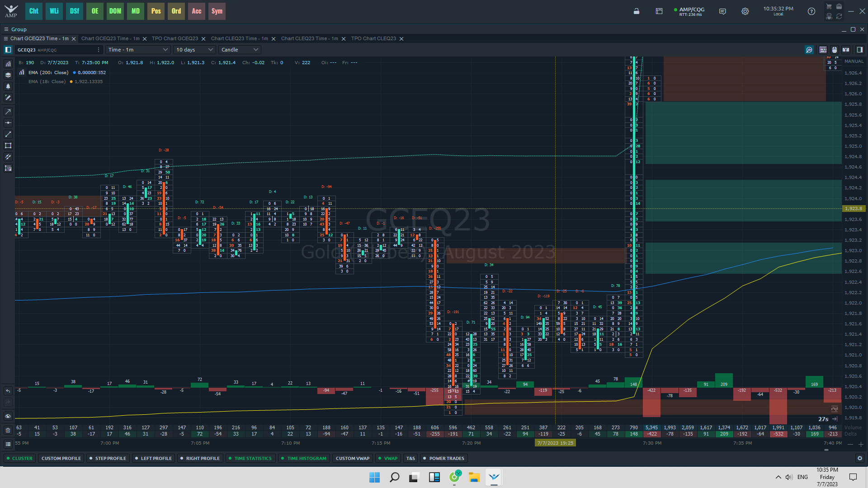This screenshot has height=488, width=868.
Task: Open the object list icon at bottom left
Action: [8, 444]
